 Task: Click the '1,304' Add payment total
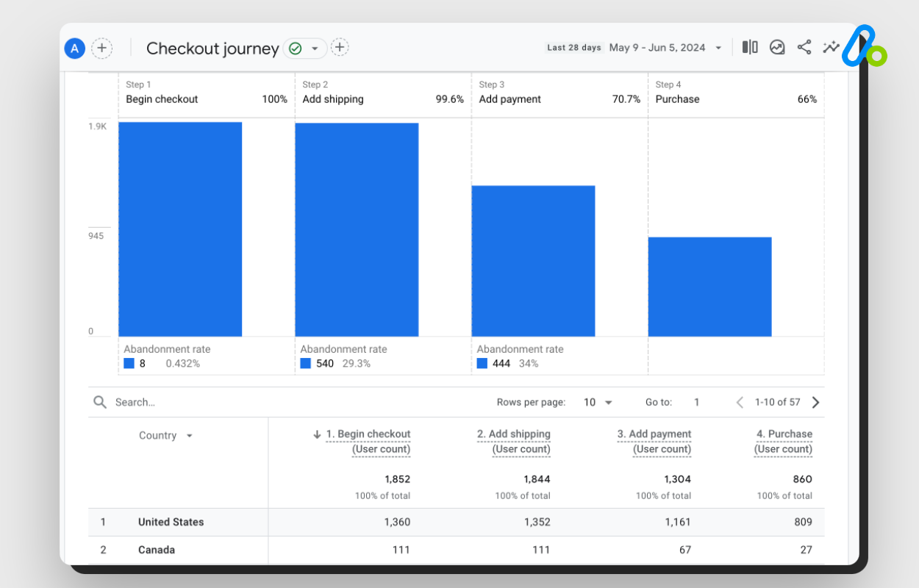tap(678, 479)
